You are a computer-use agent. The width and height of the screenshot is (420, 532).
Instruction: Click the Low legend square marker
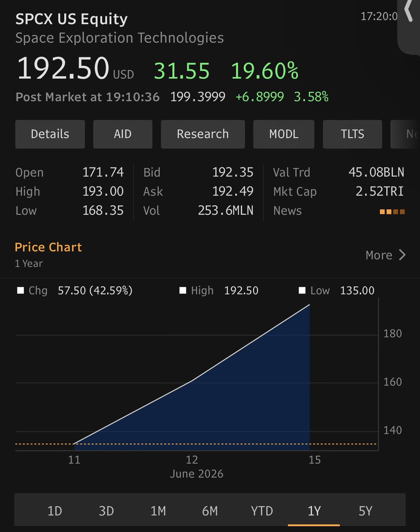click(x=302, y=291)
